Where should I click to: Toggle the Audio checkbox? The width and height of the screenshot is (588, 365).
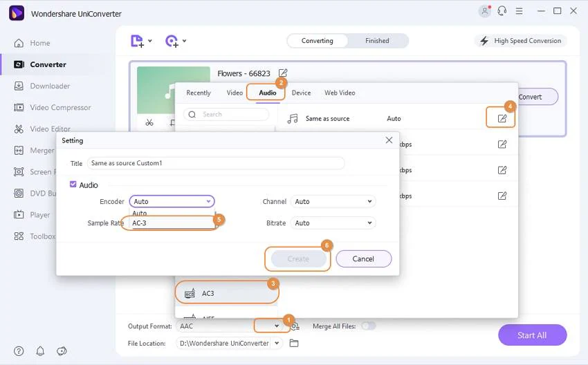pyautogui.click(x=73, y=185)
